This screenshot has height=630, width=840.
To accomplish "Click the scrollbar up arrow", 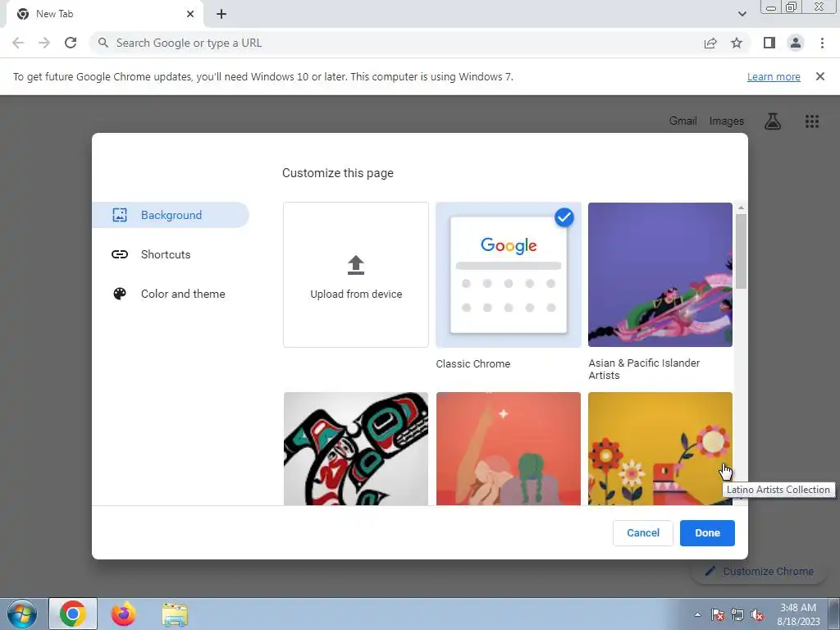I will (x=741, y=208).
